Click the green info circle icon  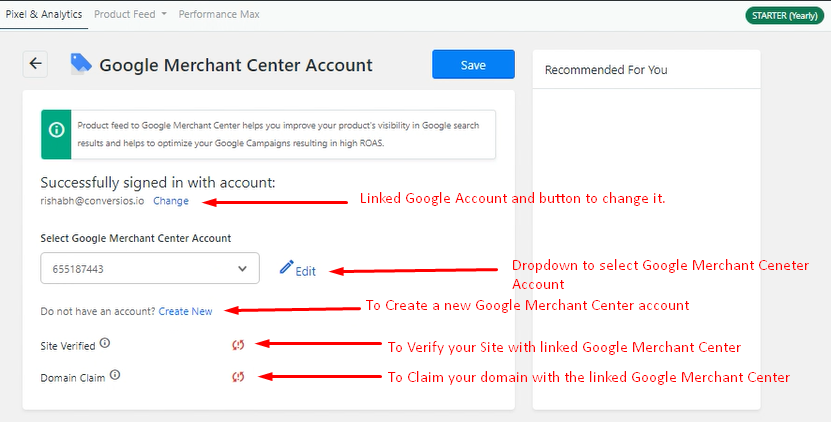coord(56,130)
